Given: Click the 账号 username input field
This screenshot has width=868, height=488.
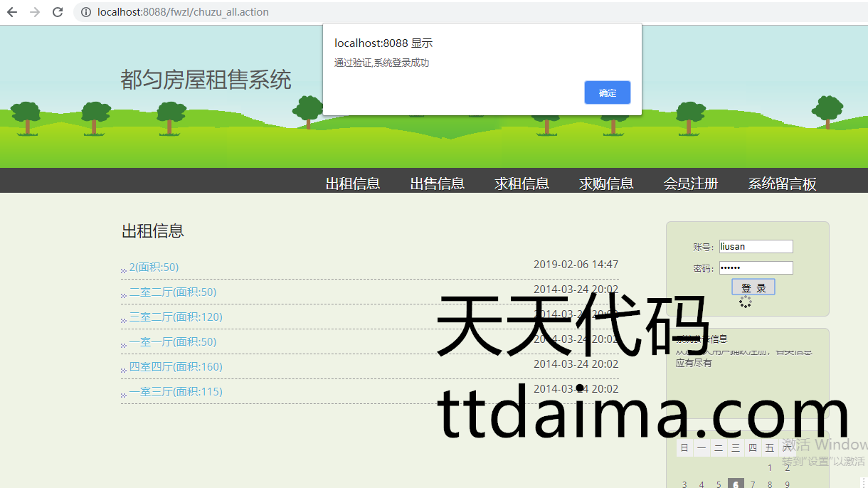Looking at the screenshot, I should coord(756,247).
